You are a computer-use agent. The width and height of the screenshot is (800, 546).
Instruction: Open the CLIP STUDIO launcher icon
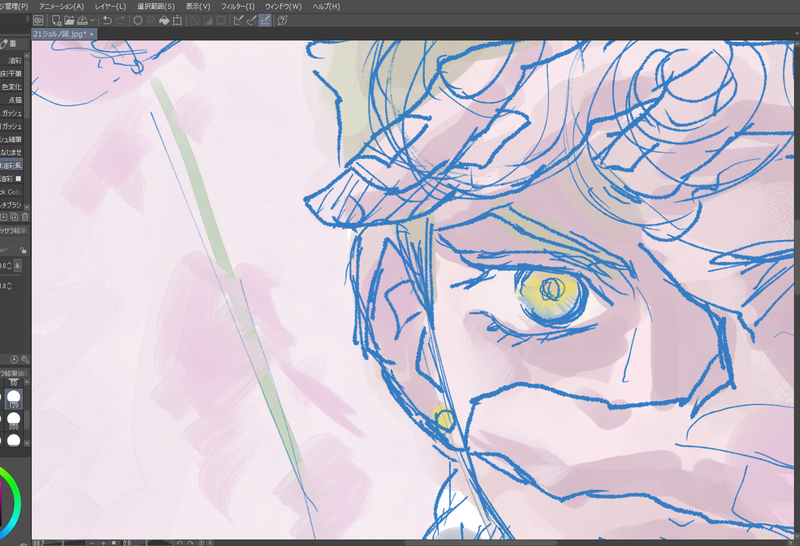(x=38, y=20)
